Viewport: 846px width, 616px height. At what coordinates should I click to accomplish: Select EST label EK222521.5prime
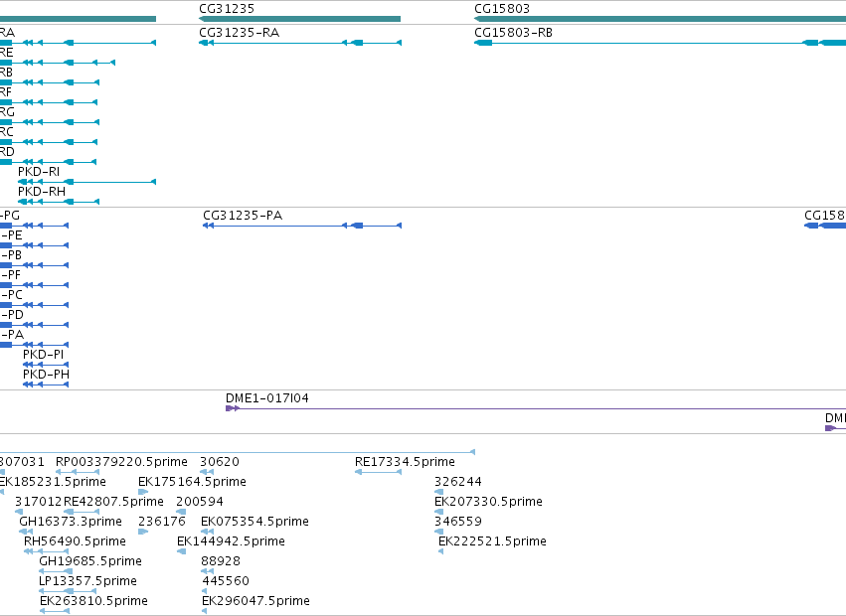pos(492,541)
